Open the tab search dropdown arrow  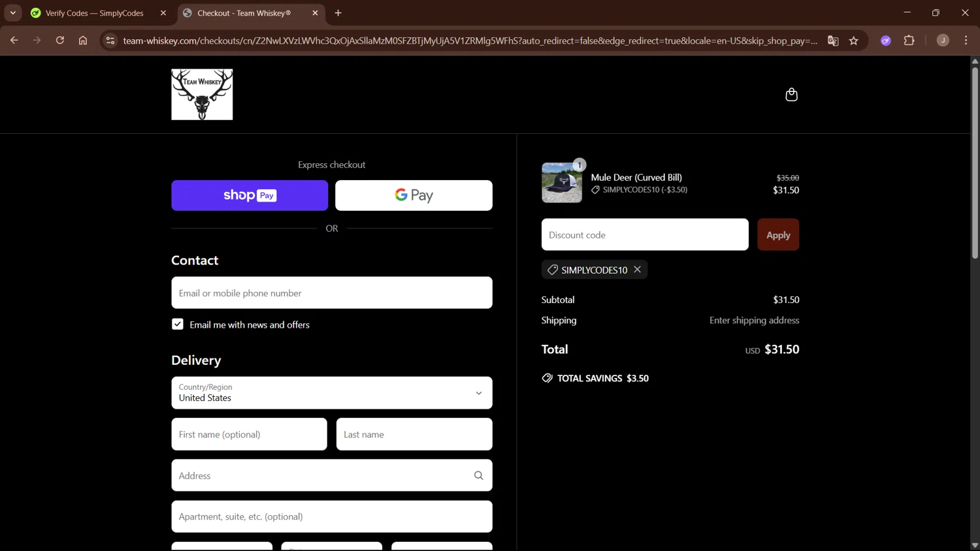click(13, 13)
